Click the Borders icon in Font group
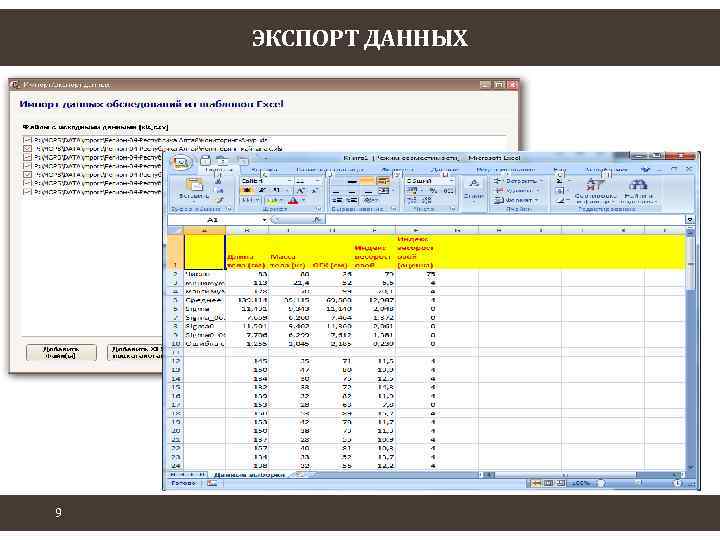This screenshot has width=720, height=540. (x=247, y=201)
